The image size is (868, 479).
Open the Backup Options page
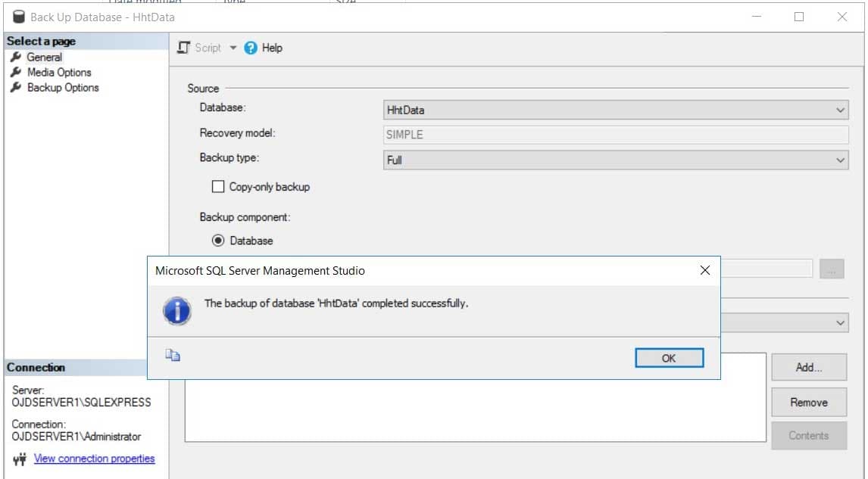(63, 87)
